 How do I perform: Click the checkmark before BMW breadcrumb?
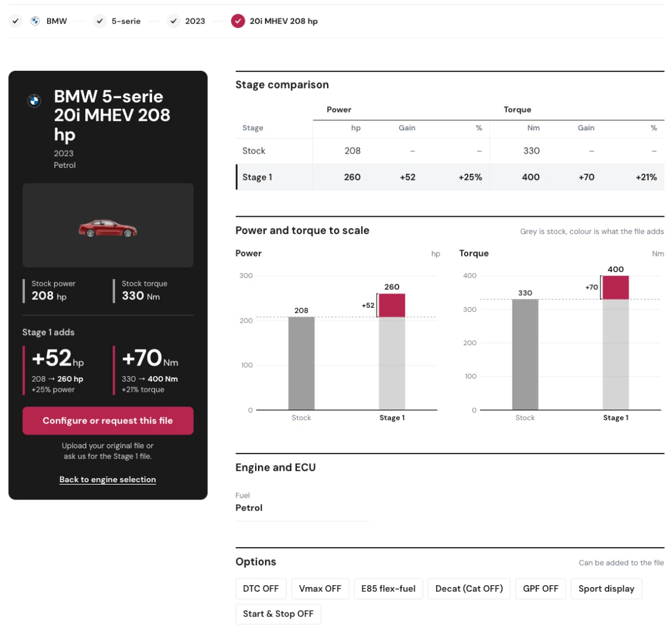[15, 21]
